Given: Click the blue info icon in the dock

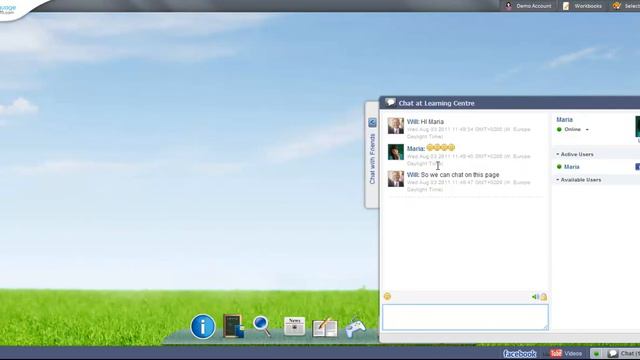Looking at the screenshot, I should [202, 327].
